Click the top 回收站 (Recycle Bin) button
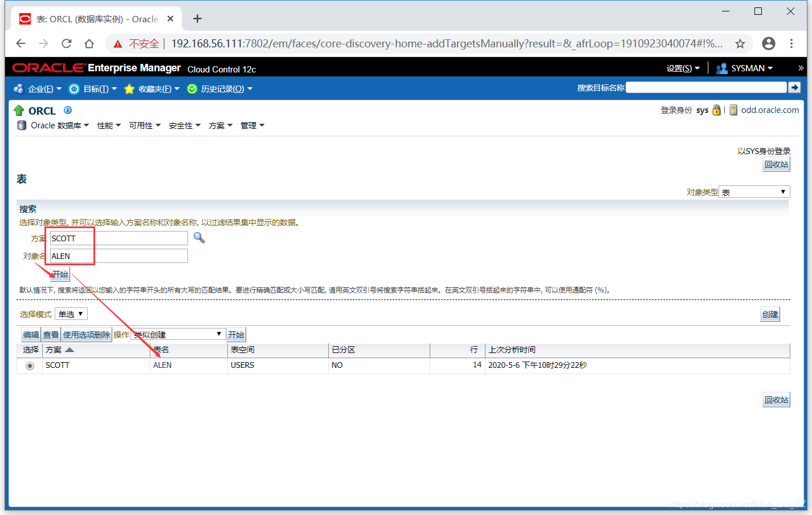 click(777, 164)
